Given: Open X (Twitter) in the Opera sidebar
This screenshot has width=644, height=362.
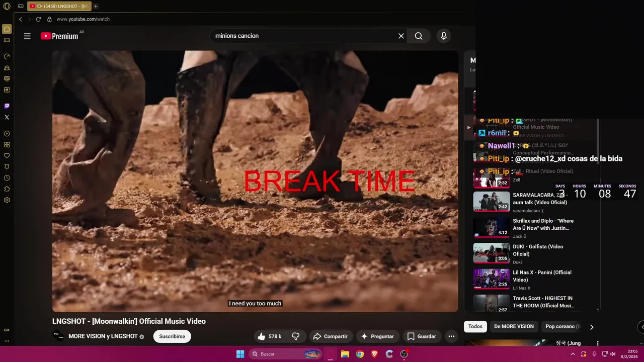Looking at the screenshot, I should pos(7,117).
